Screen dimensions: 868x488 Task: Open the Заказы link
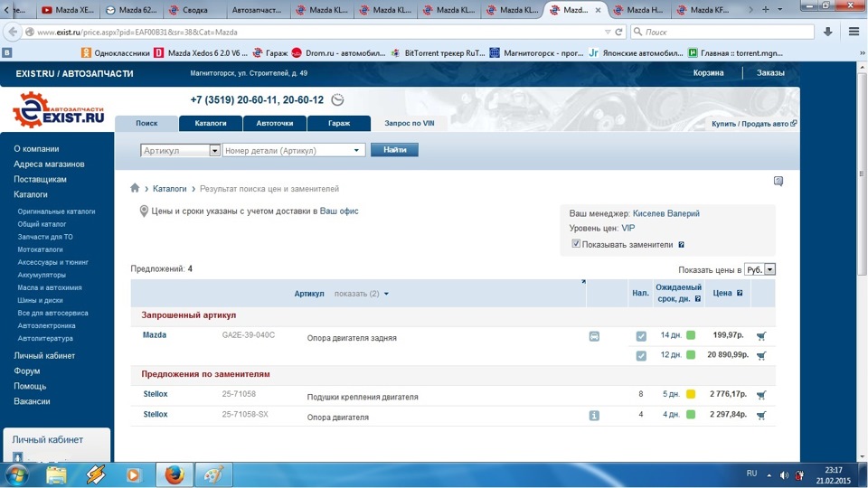(770, 73)
